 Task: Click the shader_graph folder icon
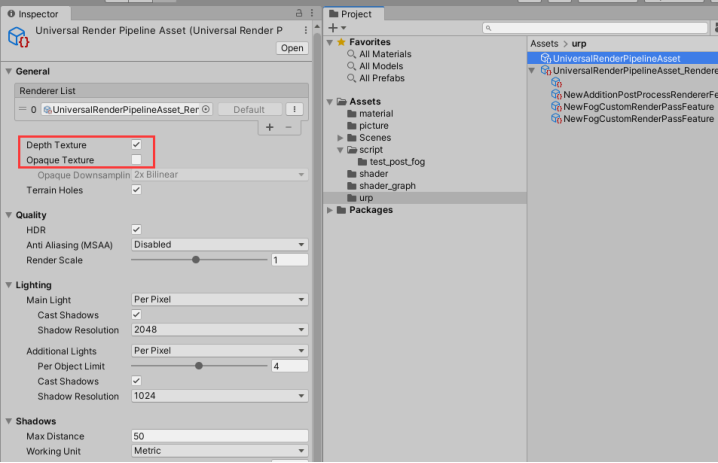click(x=352, y=185)
